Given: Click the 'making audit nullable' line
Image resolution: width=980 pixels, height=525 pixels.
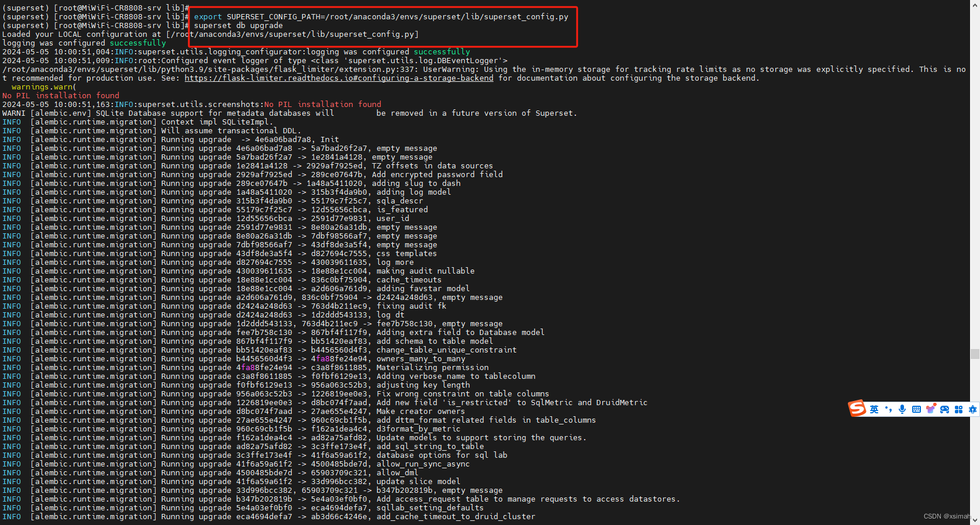Looking at the screenshot, I should pos(239,271).
